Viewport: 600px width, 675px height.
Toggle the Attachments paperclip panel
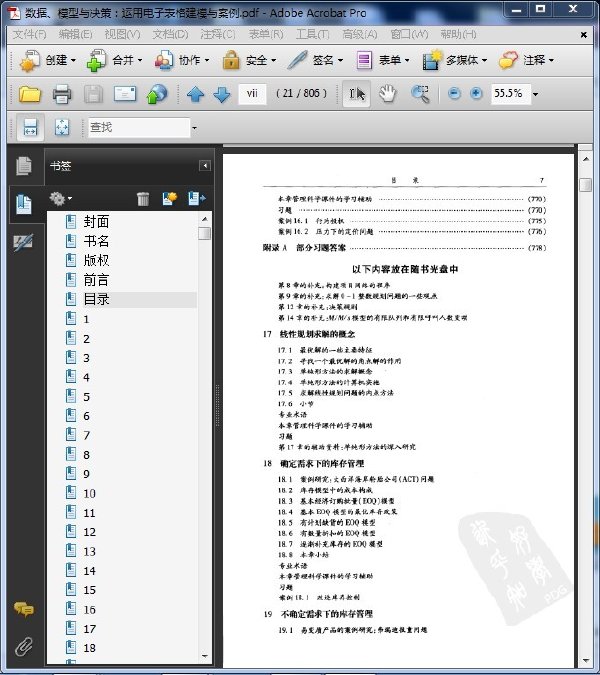24,646
